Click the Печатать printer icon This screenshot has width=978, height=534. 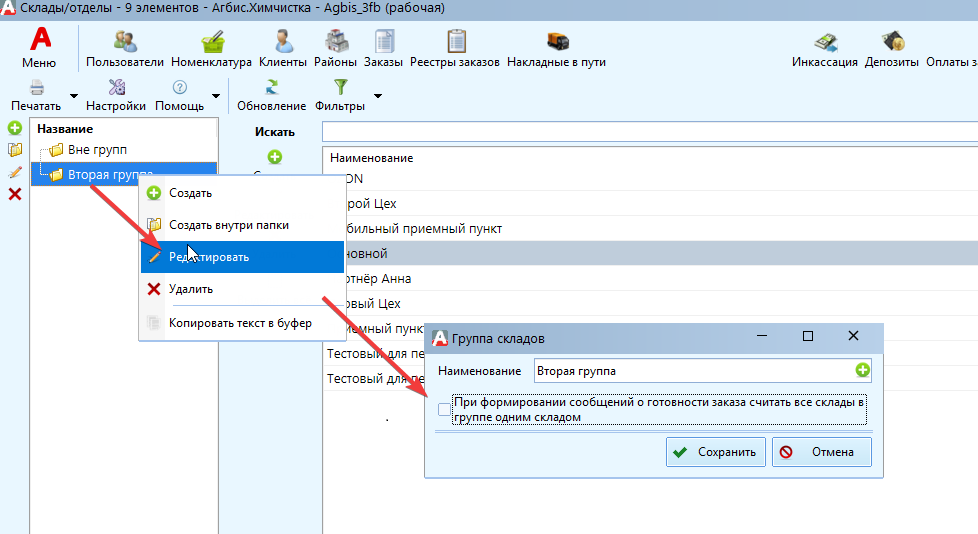(x=37, y=87)
